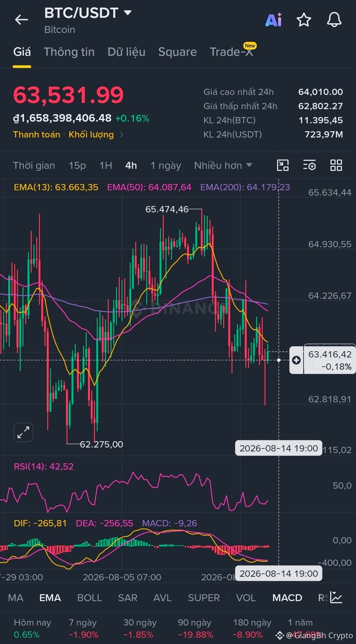Tap the 7 ngày -1.90% performance

pos(84,629)
